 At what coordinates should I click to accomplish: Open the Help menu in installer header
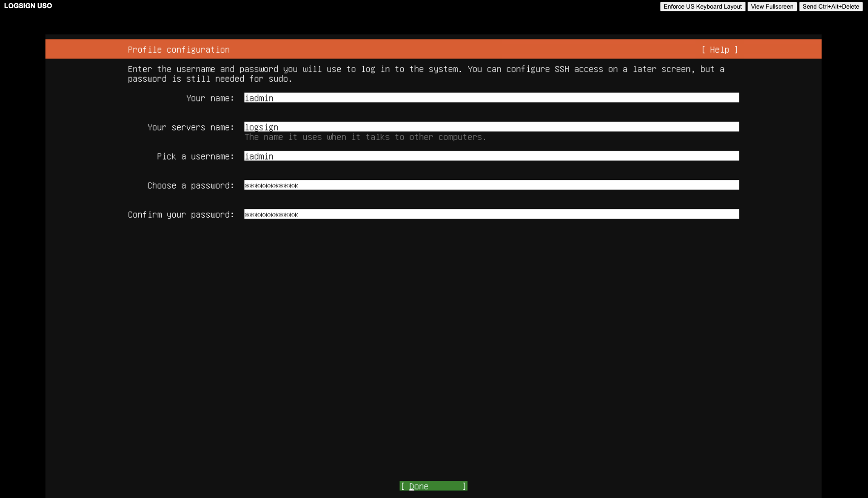(719, 50)
